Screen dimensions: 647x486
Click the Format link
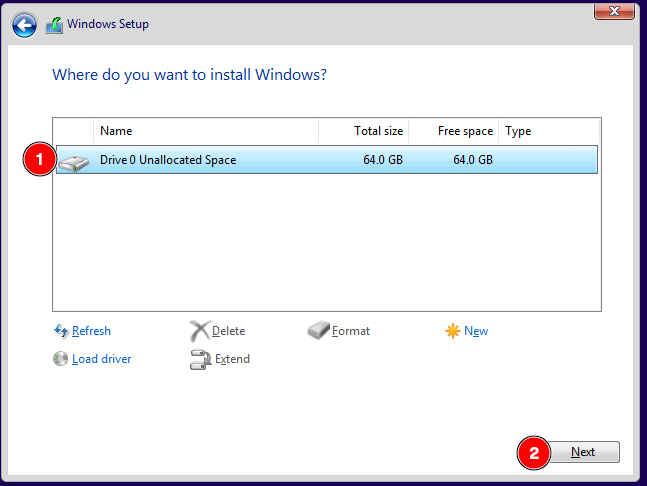[x=351, y=331]
